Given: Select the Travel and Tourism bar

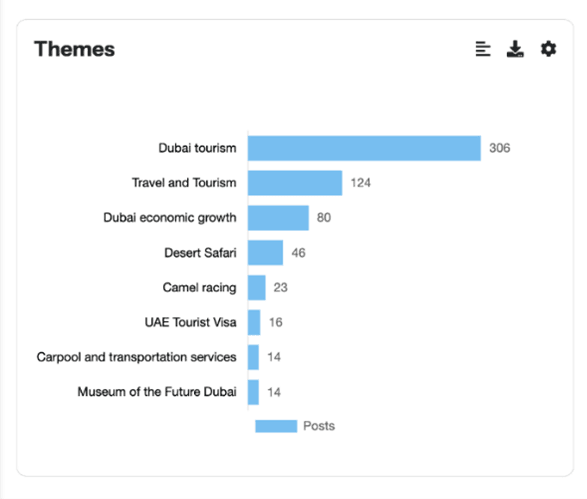Looking at the screenshot, I should [x=295, y=183].
